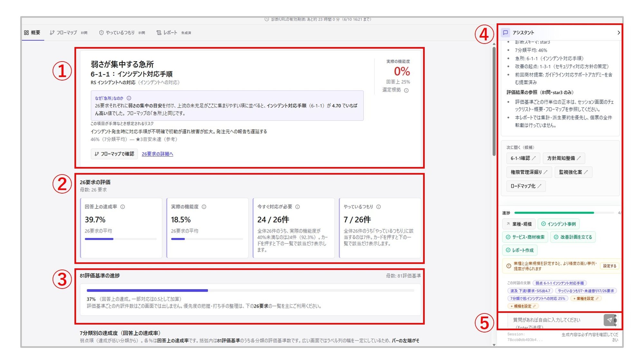644x364 pixels.
Task: Click the info icon next to 選定根拠
Action: tap(406, 90)
